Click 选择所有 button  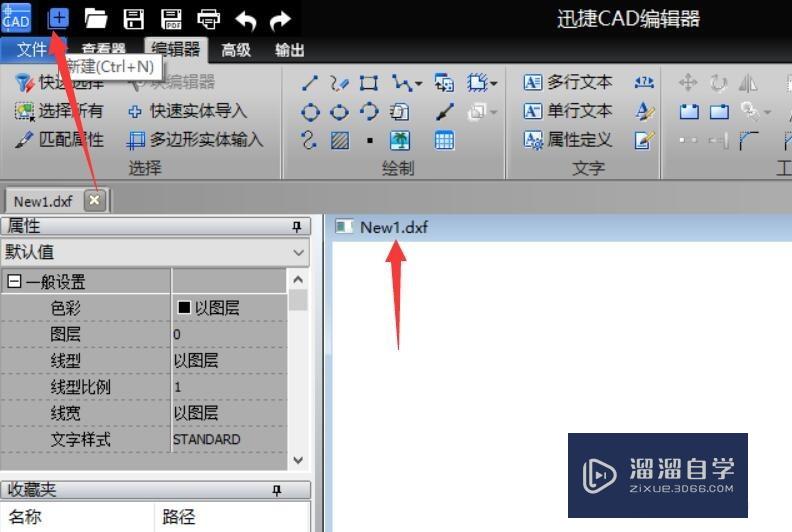click(59, 111)
